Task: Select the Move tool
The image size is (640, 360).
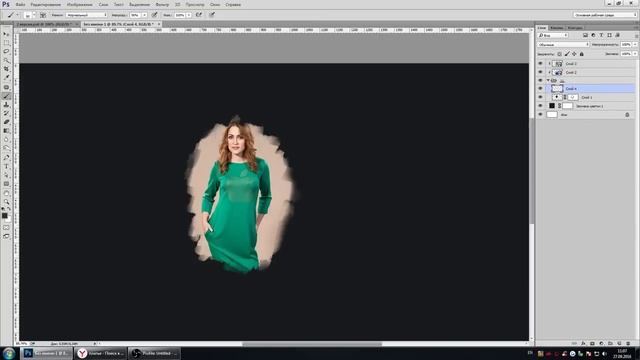Action: [x=6, y=34]
